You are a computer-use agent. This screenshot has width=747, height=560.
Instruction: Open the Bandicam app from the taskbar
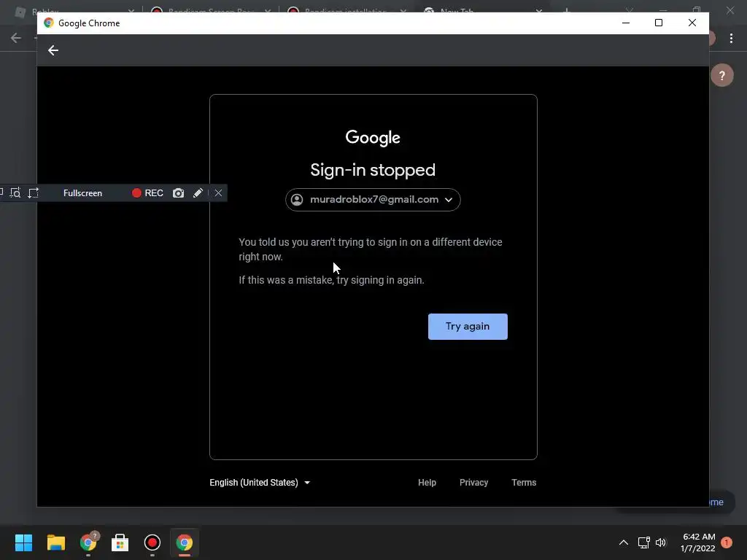152,542
